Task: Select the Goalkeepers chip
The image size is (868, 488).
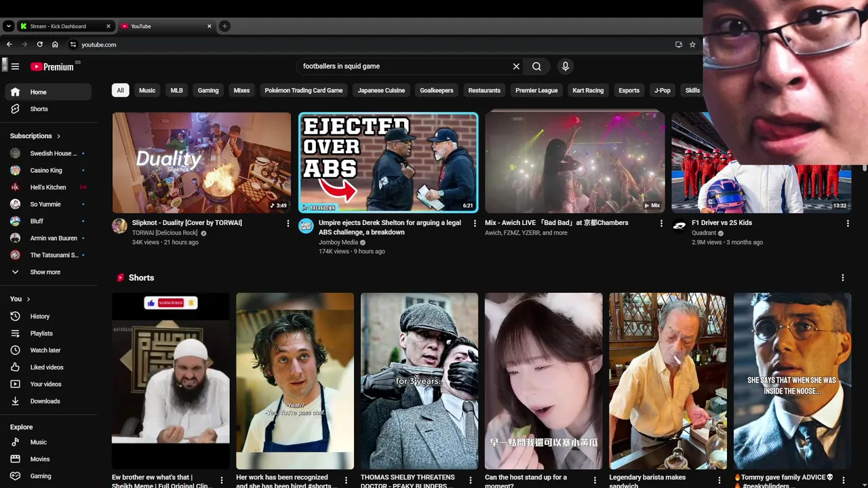Action: click(x=436, y=90)
